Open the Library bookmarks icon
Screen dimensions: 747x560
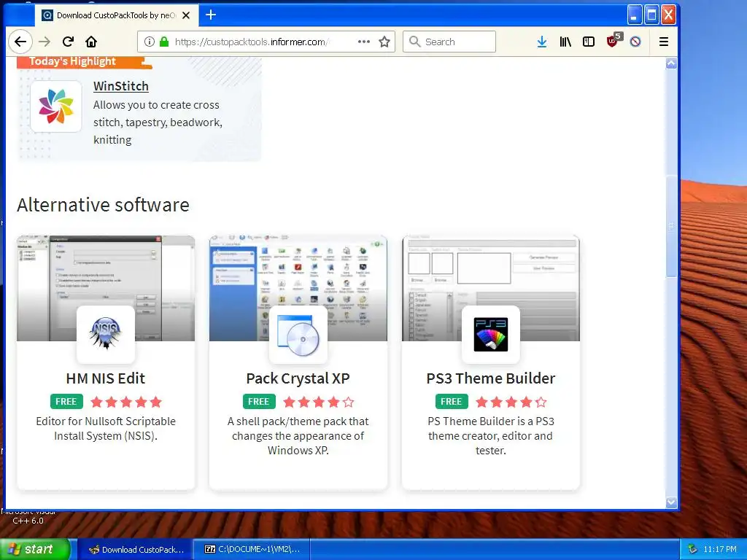[x=565, y=42]
